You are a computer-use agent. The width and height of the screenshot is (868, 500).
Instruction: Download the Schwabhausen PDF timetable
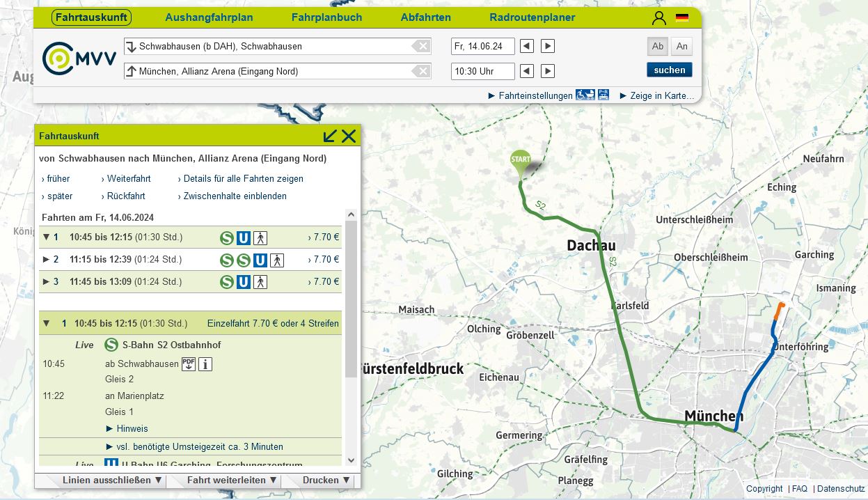189,364
